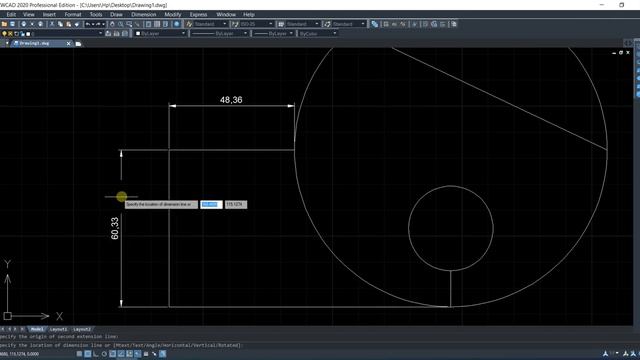
Task: Open the Properties palette icon
Action: 149,24
